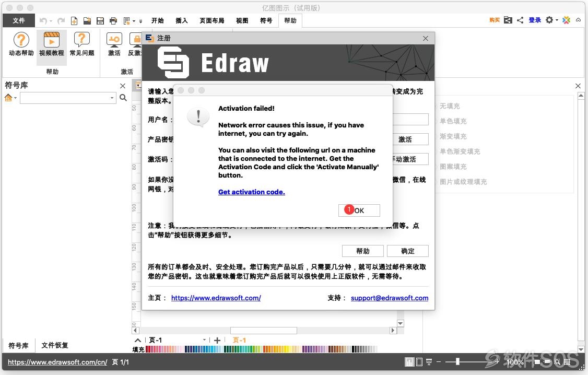Image resolution: width=588 pixels, height=375 pixels.
Task: Click the 登录 login link at top
Action: pos(535,20)
